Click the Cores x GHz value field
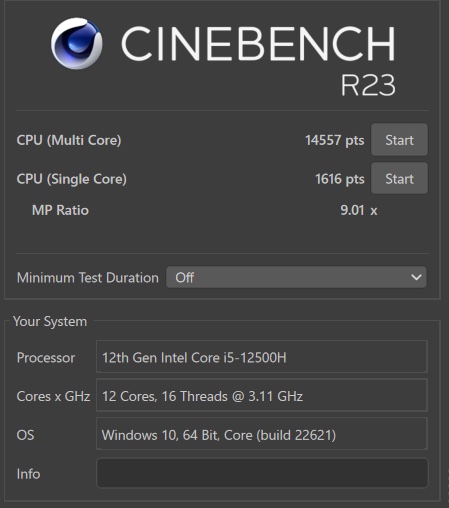This screenshot has width=449, height=508. point(262,395)
